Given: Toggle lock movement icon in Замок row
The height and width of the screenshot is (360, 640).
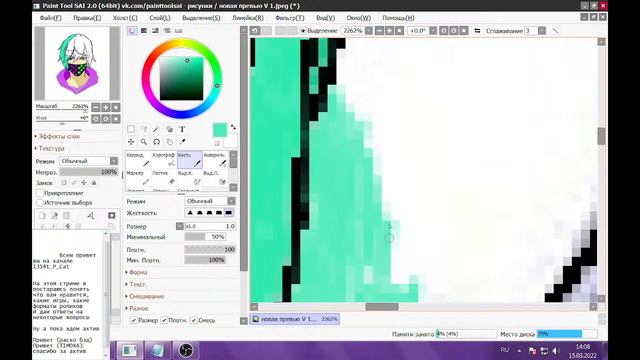Looking at the screenshot, I should pyautogui.click(x=84, y=182).
